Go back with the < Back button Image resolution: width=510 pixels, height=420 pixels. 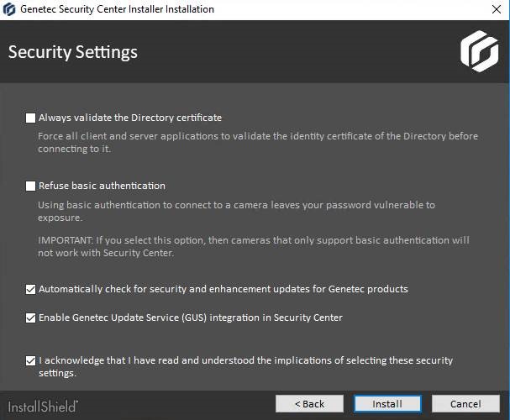[x=309, y=404]
